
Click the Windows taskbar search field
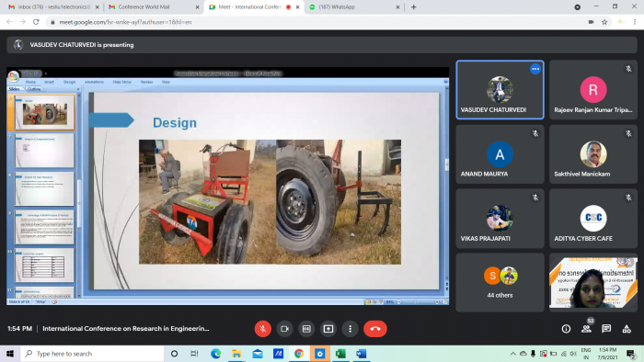tap(92, 354)
